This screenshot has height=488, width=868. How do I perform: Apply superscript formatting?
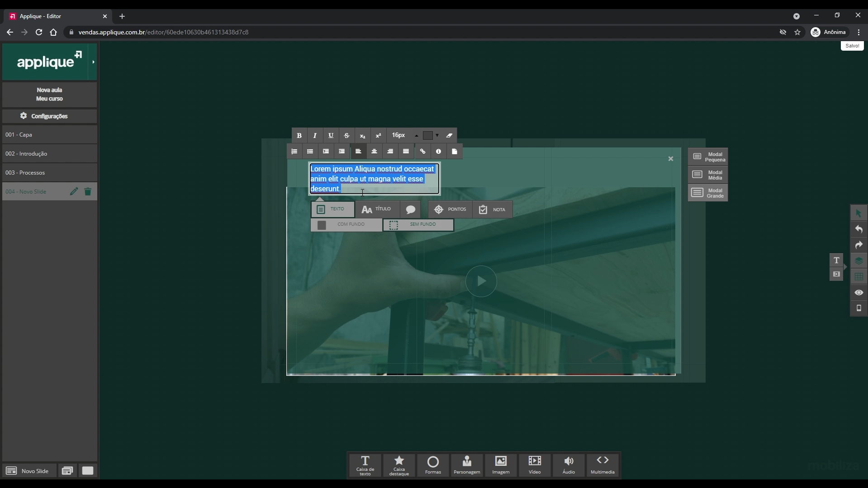[378, 135]
